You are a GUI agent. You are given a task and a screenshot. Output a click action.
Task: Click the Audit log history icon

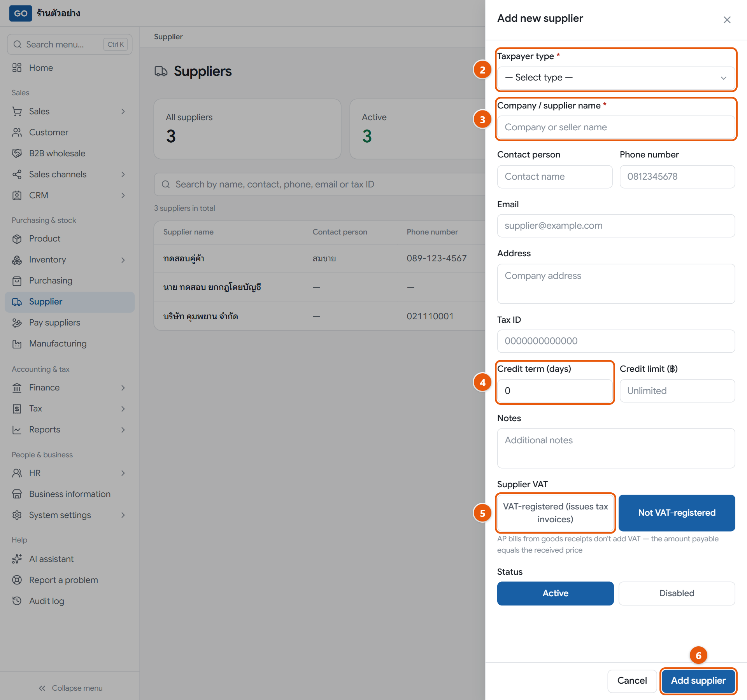[17, 601]
